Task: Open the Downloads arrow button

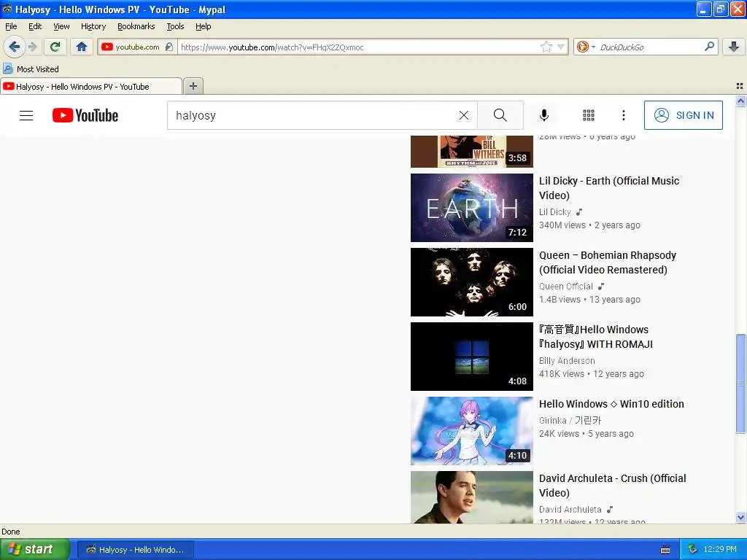Action: (734, 47)
